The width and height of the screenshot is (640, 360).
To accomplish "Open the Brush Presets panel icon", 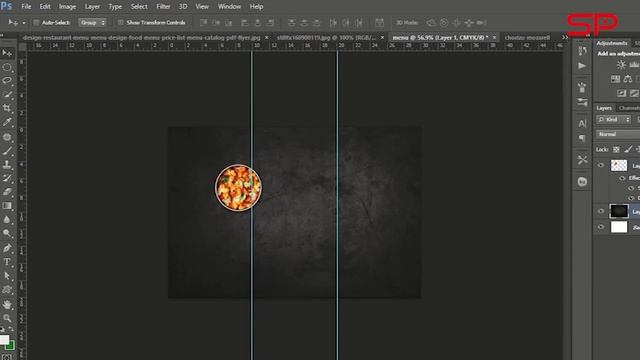I will (x=582, y=87).
